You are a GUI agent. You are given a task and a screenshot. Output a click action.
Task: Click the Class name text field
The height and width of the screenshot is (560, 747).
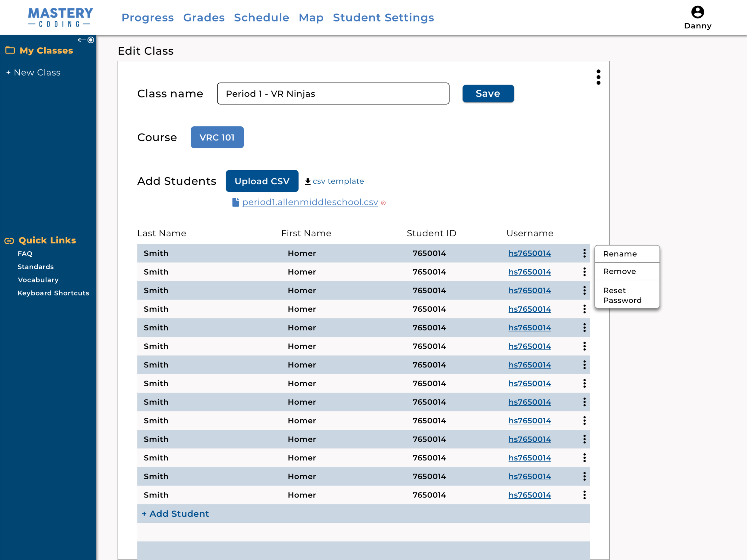(x=333, y=94)
